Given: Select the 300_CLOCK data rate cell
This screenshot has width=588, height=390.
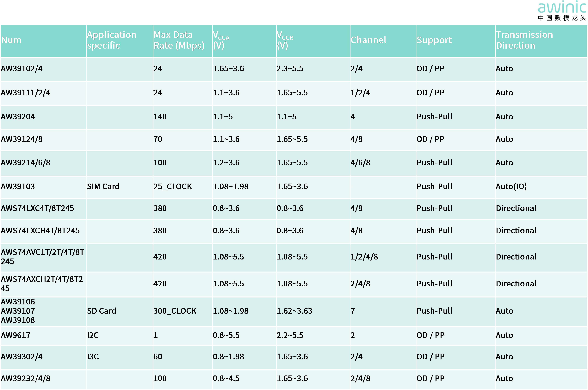Looking at the screenshot, I should click(175, 311).
